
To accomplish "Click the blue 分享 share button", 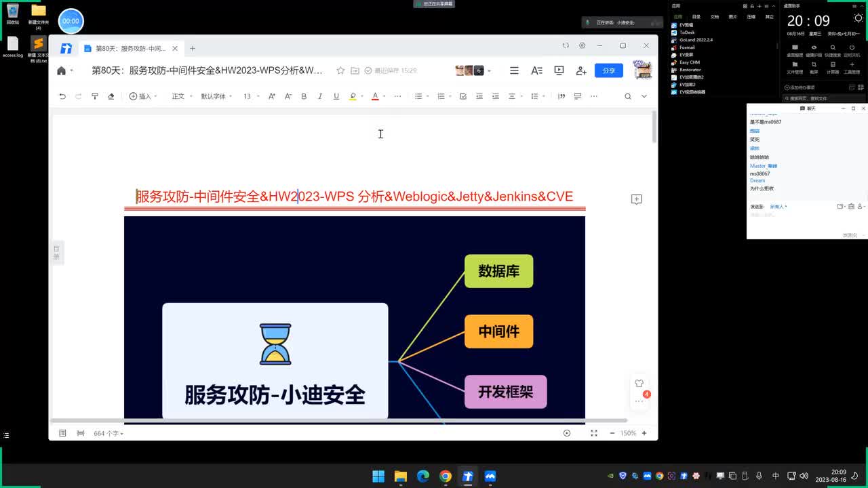I will tap(609, 70).
